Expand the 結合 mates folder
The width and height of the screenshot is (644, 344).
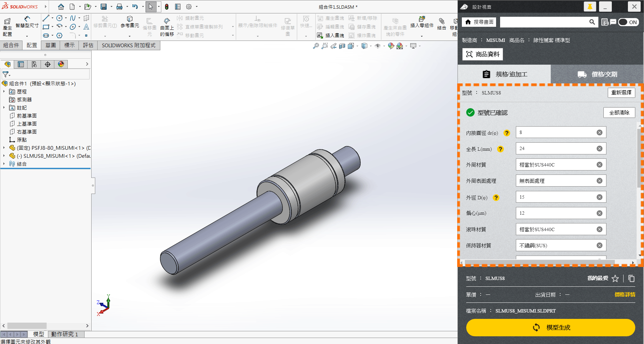(4, 164)
